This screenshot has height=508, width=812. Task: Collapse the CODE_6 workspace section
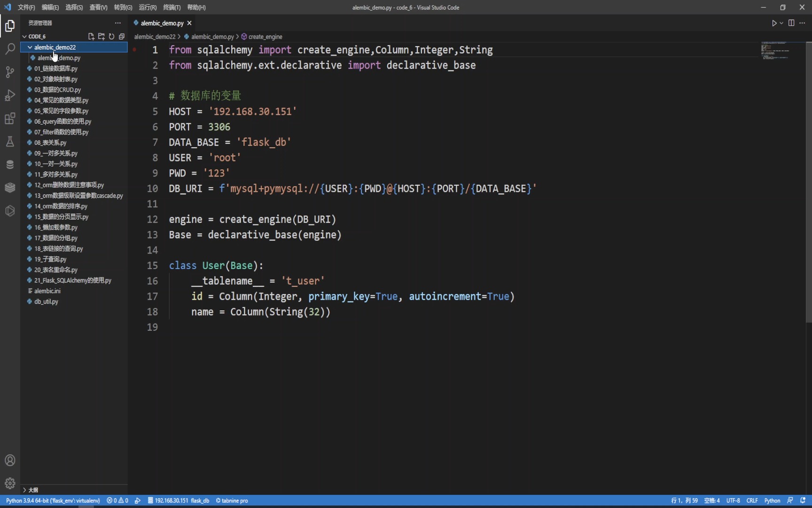coord(24,36)
